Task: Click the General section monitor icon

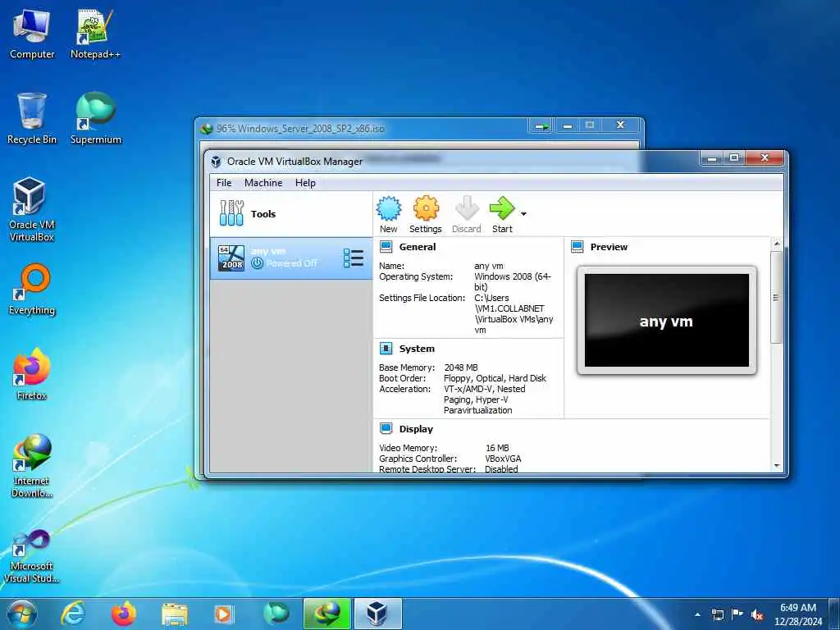Action: [386, 246]
